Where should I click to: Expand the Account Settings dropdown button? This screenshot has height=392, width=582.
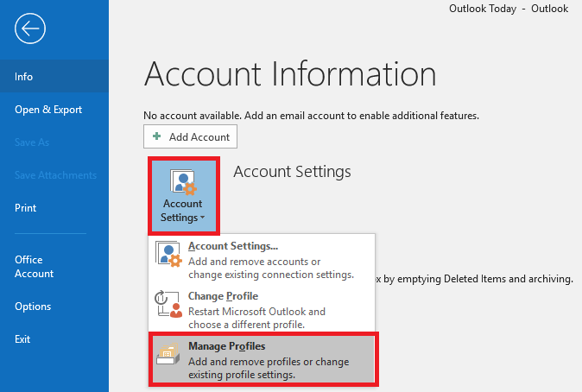point(184,196)
